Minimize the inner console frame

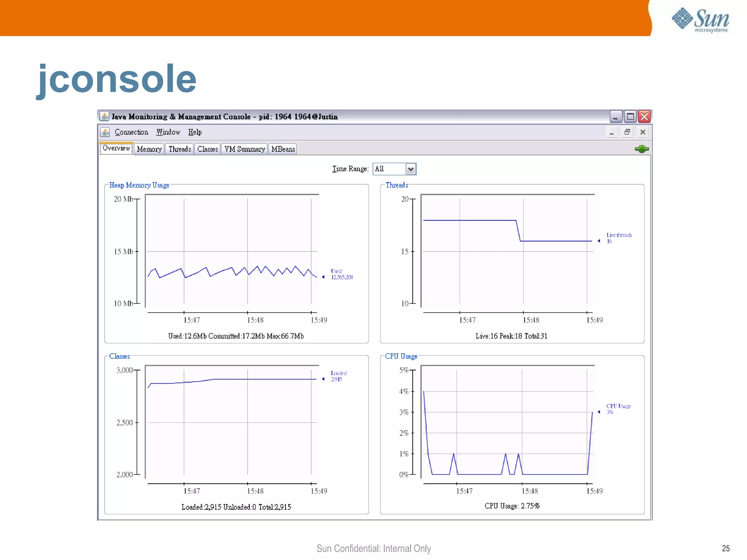coord(612,132)
